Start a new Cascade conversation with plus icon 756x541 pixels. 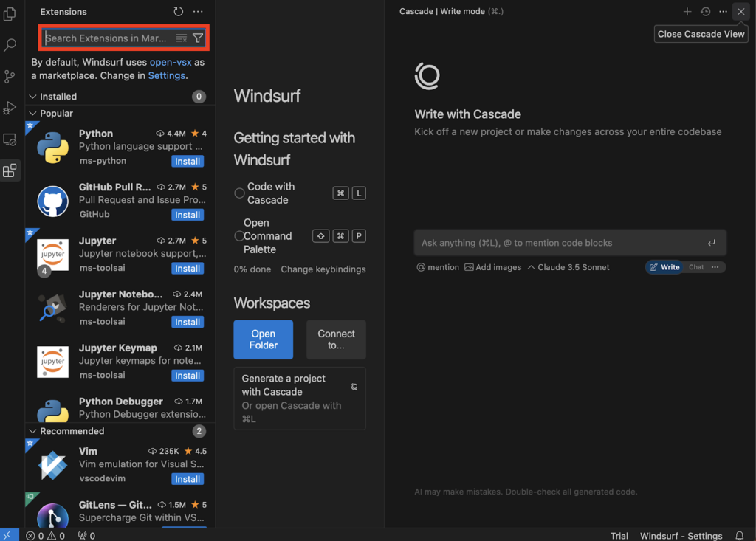(687, 12)
